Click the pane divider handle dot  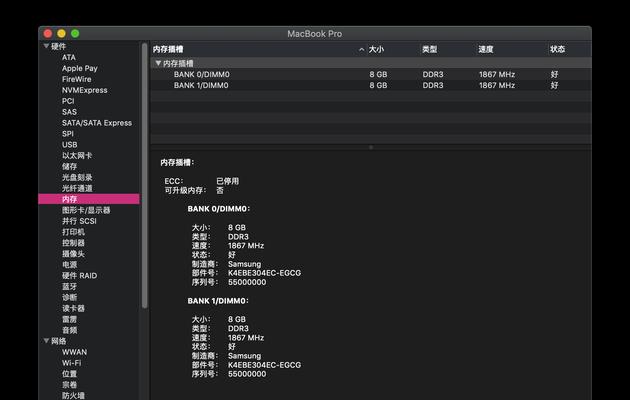click(x=371, y=147)
